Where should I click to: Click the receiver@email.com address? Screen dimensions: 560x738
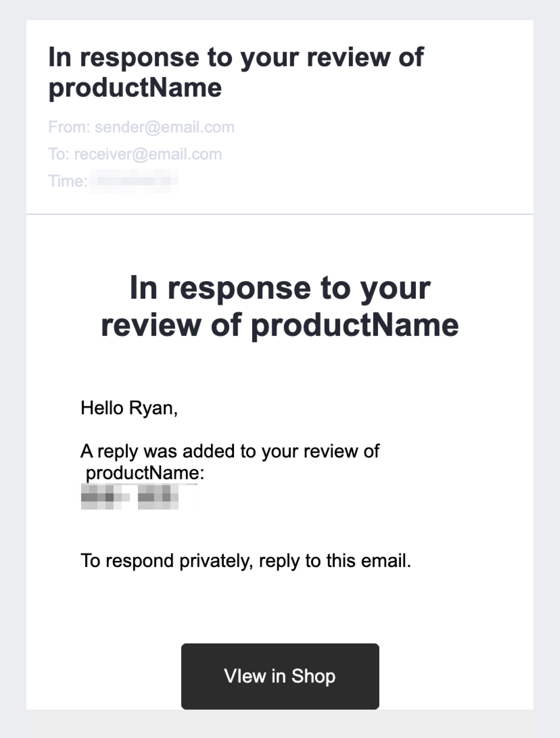click(148, 154)
